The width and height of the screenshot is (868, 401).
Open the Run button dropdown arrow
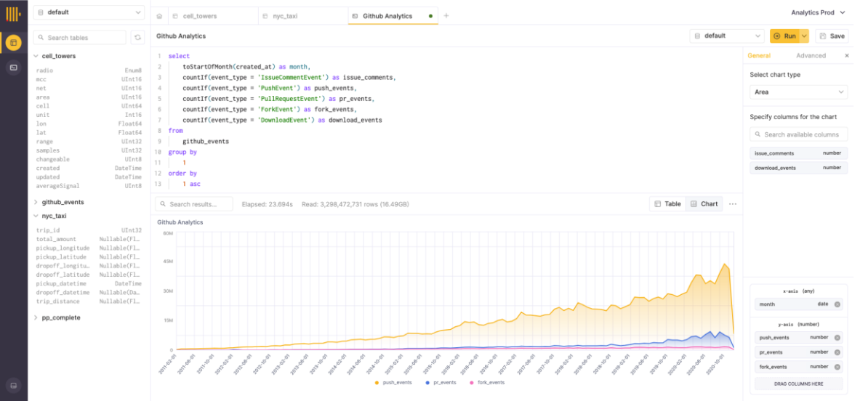[804, 36]
